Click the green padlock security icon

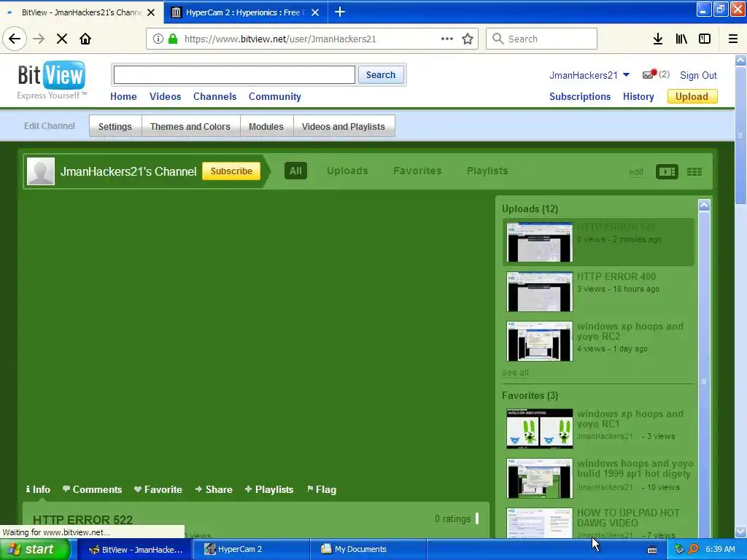coord(174,39)
